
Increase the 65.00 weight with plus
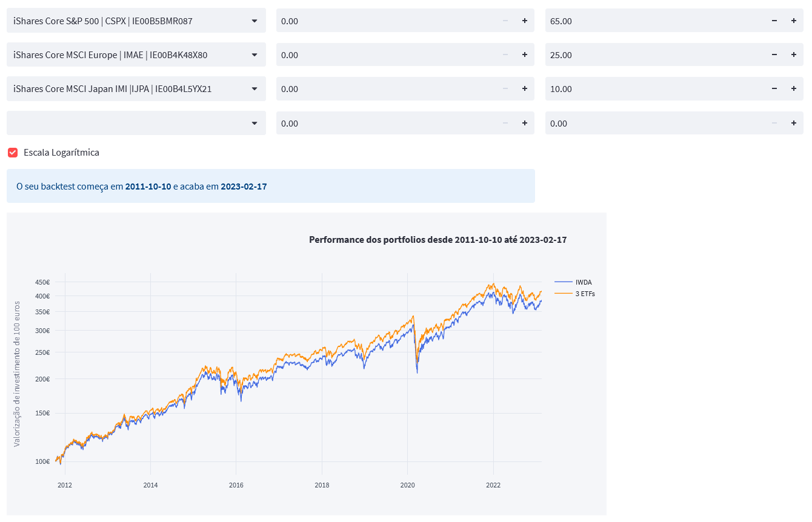[793, 21]
